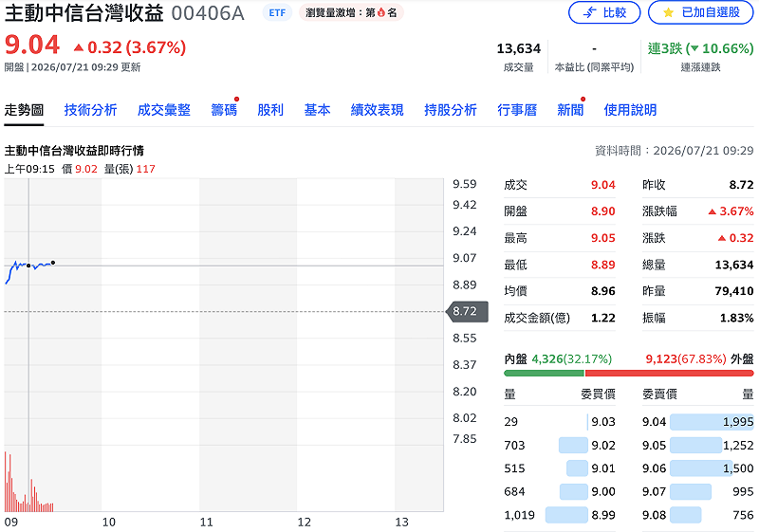Viewport: 759px width, 532px height.
Task: Click the 9.59 top price axis label
Action: click(464, 184)
